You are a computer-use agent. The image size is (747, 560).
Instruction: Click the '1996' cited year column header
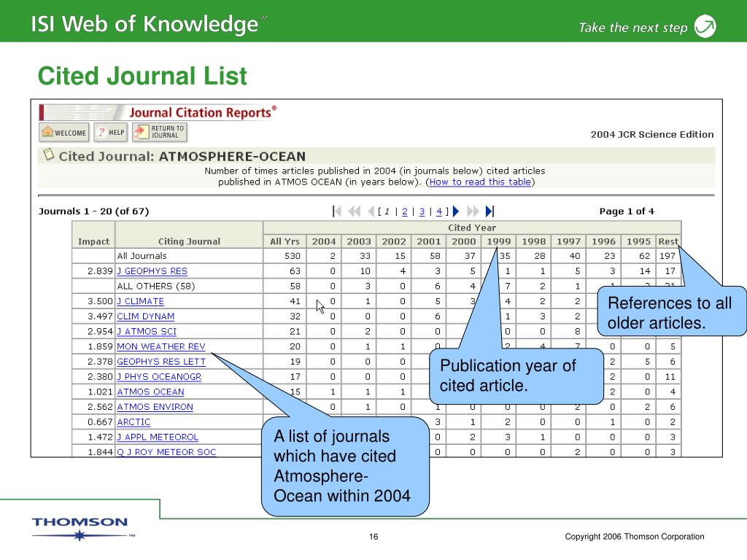point(603,241)
